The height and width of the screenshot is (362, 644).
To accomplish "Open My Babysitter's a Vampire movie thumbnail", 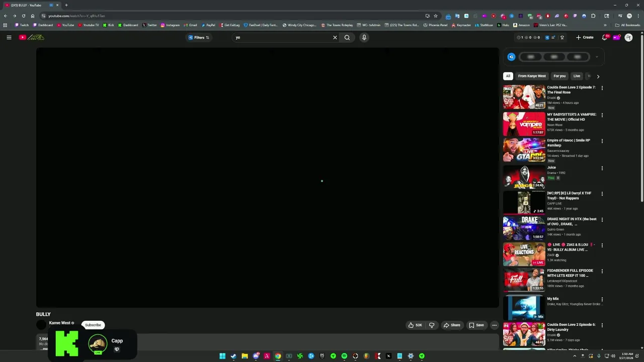I will tap(524, 124).
